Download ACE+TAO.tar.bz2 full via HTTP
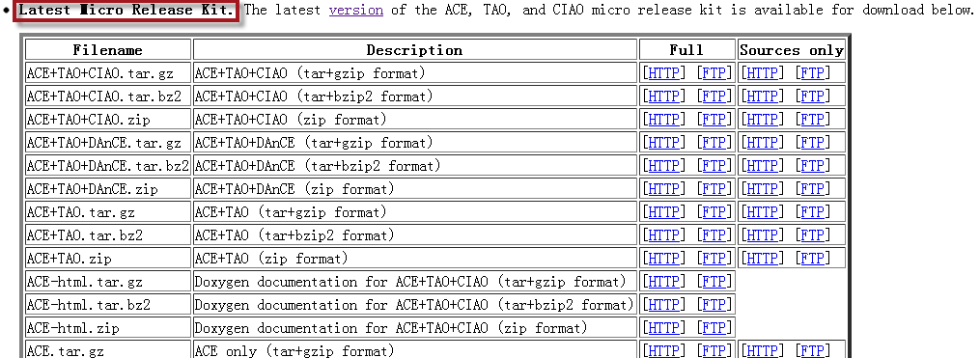 coord(663,234)
